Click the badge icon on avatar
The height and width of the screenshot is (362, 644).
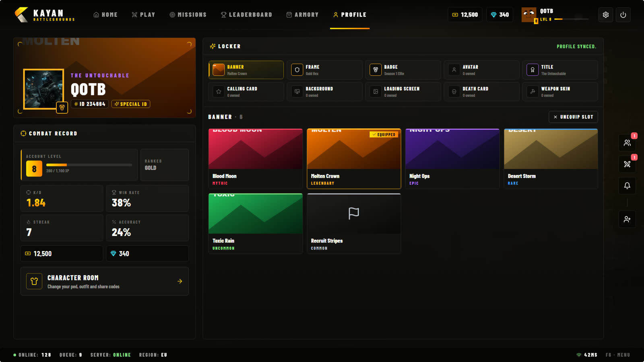click(x=62, y=108)
